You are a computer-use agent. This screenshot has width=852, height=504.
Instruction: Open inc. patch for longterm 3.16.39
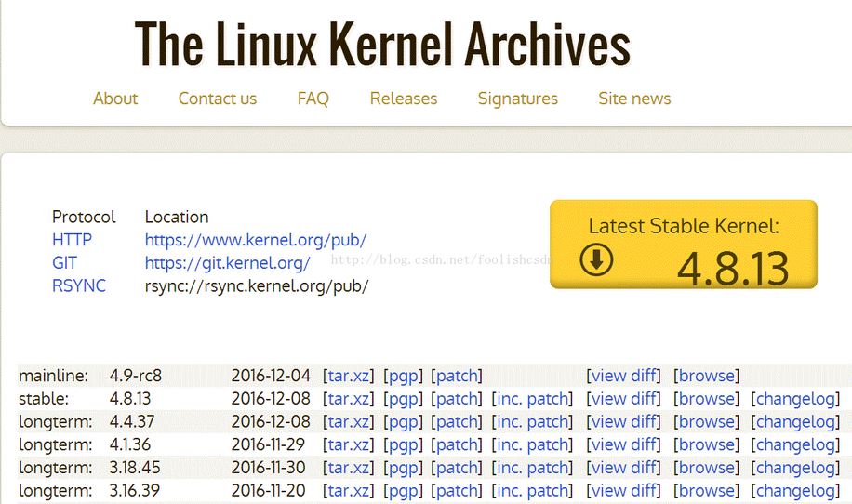point(532,490)
